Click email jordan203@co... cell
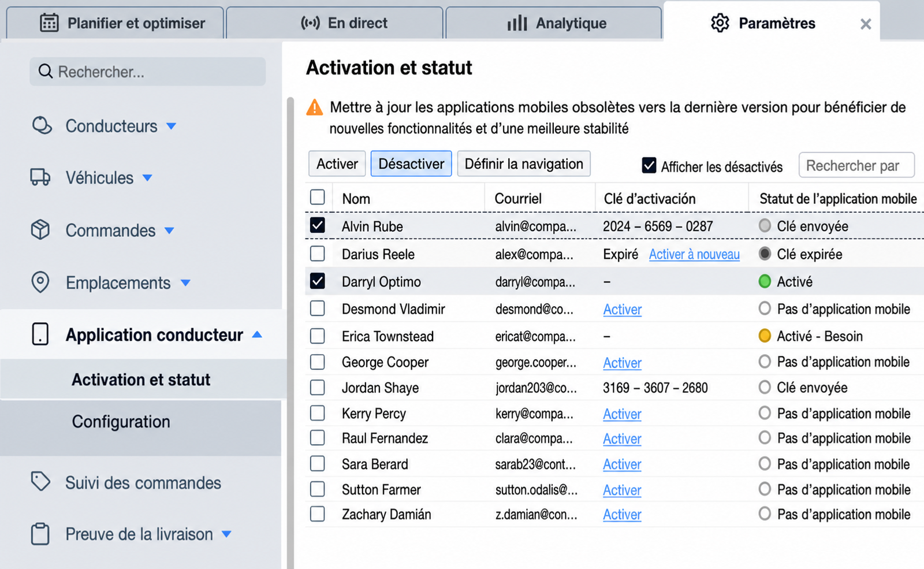Screen dimensions: 924x569 536,388
